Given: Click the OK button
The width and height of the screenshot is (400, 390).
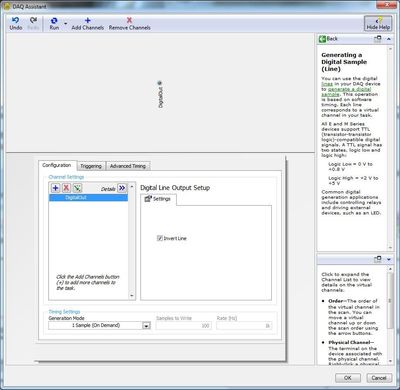Looking at the screenshot, I should tap(348, 378).
